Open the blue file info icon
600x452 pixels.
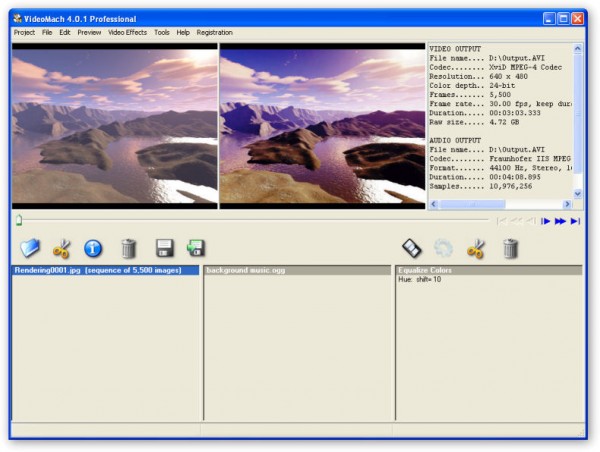point(93,248)
